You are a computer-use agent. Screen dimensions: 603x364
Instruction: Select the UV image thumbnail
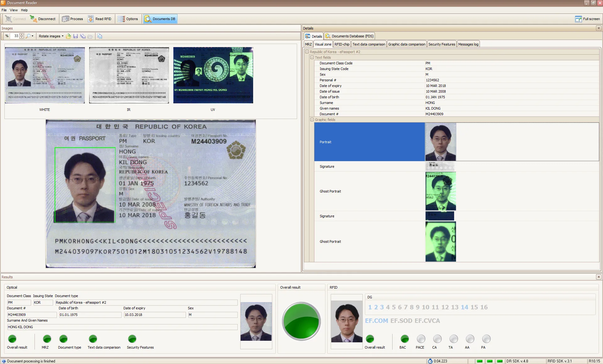213,75
